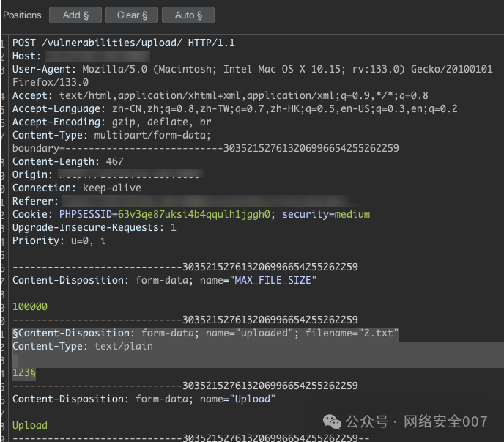The height and width of the screenshot is (442, 504).
Task: Click the Accept-Encoding gzip, deflate, br line
Action: [112, 122]
